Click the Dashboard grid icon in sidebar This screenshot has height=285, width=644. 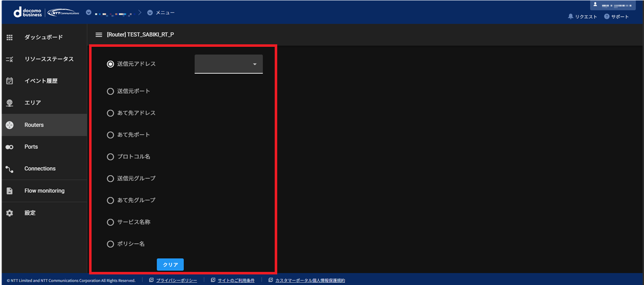pos(10,37)
